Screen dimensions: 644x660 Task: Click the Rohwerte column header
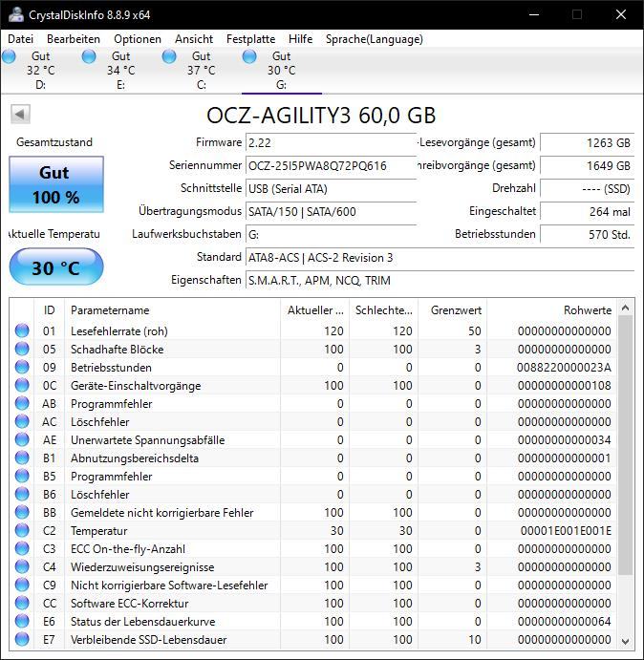[551, 310]
